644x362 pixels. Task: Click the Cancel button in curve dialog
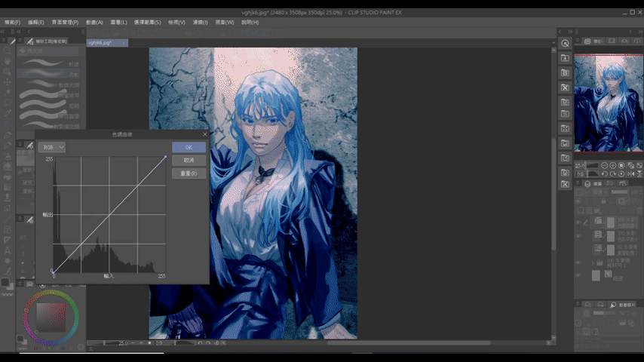pyautogui.click(x=189, y=161)
